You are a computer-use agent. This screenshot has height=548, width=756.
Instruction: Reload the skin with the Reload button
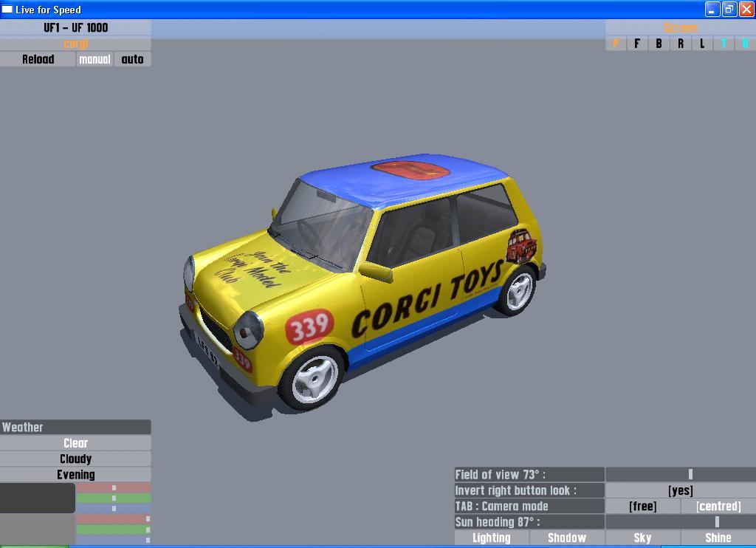pos(38,59)
